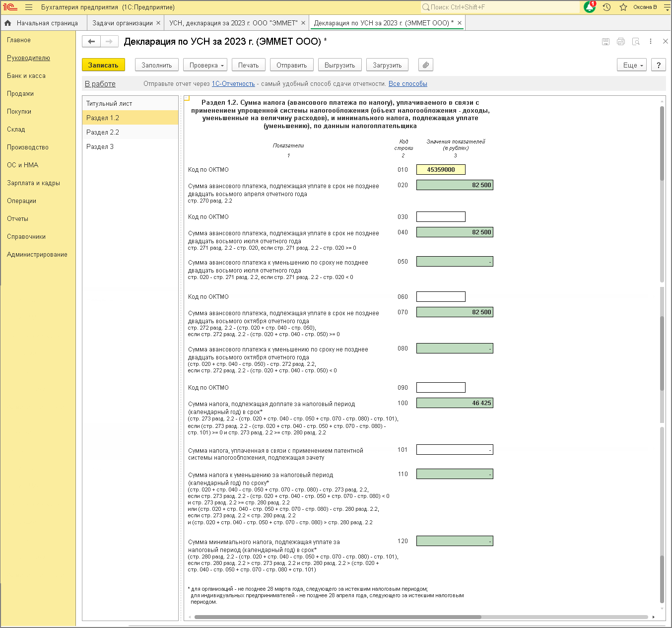Screen dimensions: 672x628
Task: Open Покупки section
Action: pyautogui.click(x=19, y=112)
